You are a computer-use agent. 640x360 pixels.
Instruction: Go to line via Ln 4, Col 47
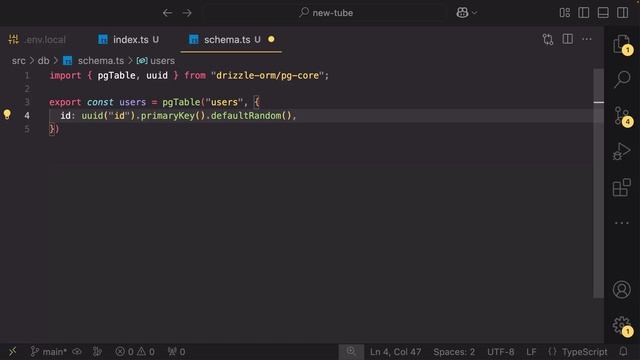pyautogui.click(x=395, y=351)
